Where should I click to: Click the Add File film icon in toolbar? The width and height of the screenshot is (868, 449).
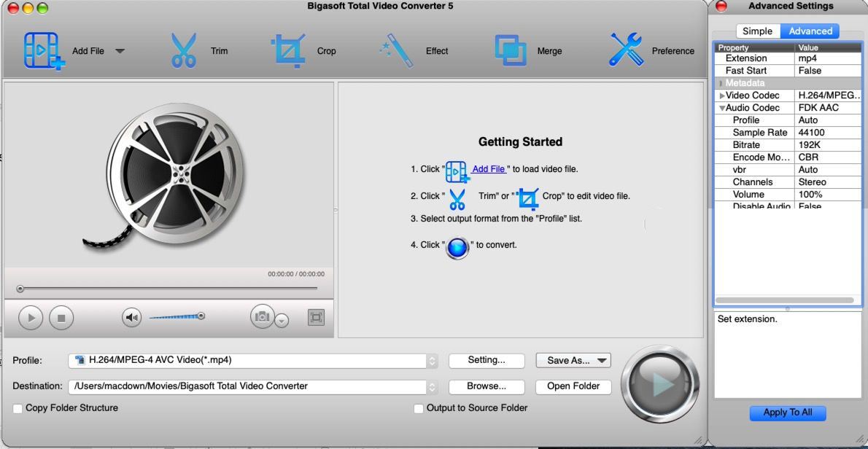click(44, 50)
